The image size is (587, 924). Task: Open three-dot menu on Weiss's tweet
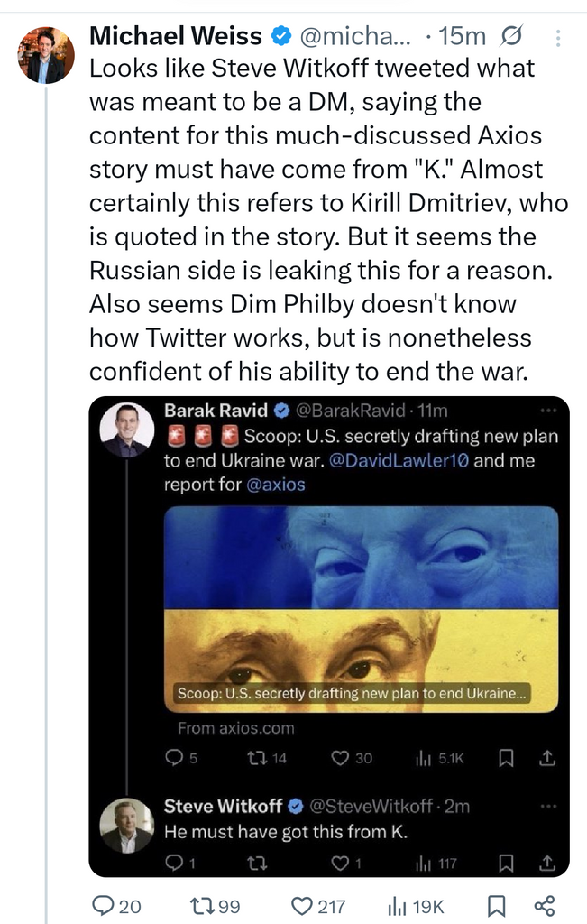point(559,37)
